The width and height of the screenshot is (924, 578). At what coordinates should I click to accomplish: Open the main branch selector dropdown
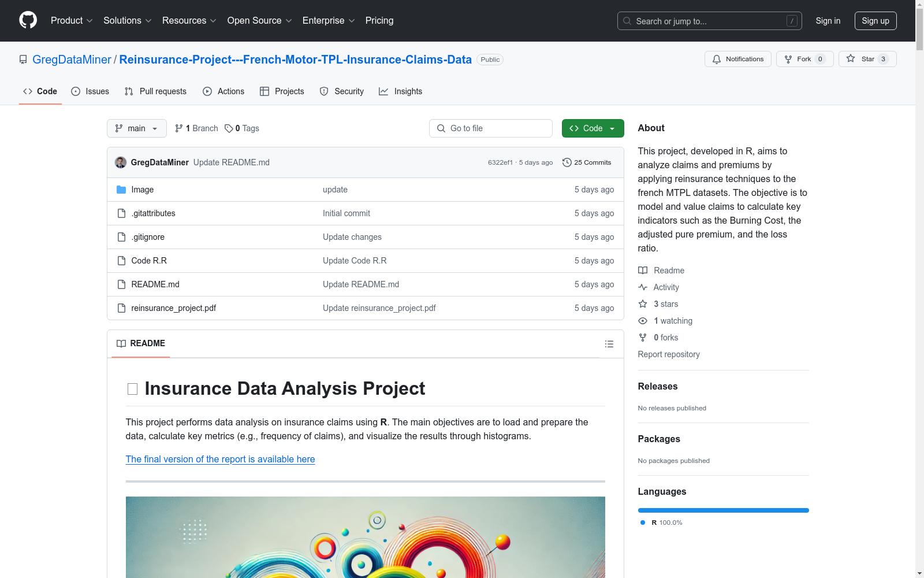click(137, 128)
